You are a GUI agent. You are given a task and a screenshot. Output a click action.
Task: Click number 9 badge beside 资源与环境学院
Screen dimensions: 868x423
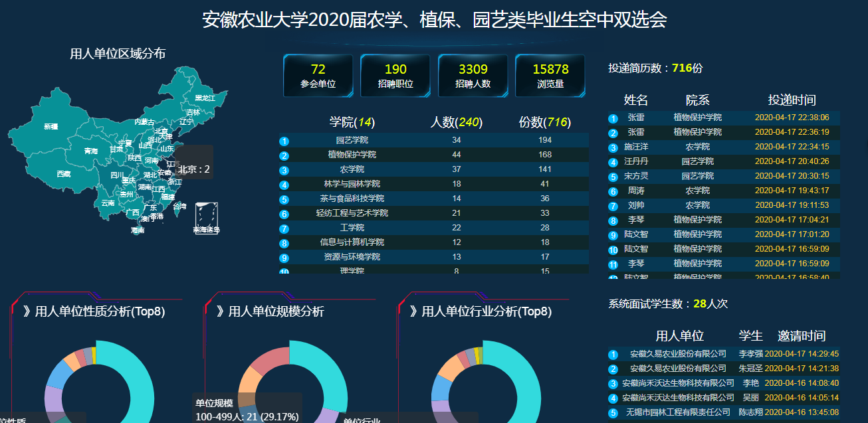(284, 258)
